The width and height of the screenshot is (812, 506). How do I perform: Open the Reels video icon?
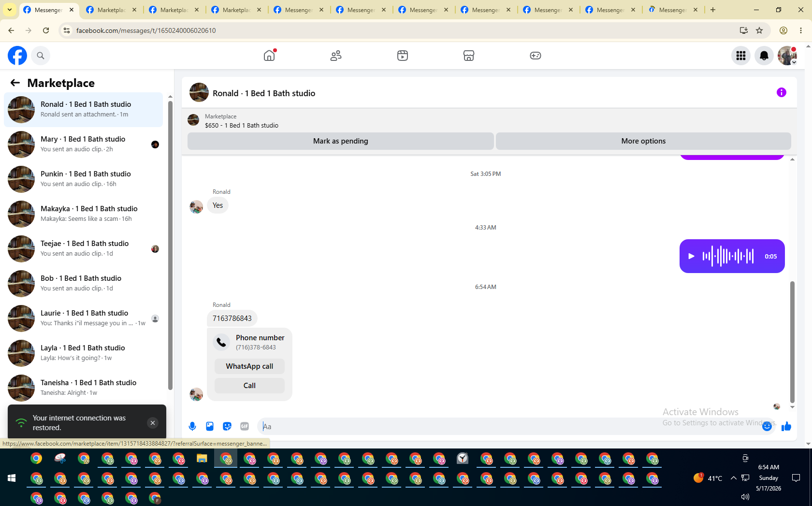click(403, 56)
